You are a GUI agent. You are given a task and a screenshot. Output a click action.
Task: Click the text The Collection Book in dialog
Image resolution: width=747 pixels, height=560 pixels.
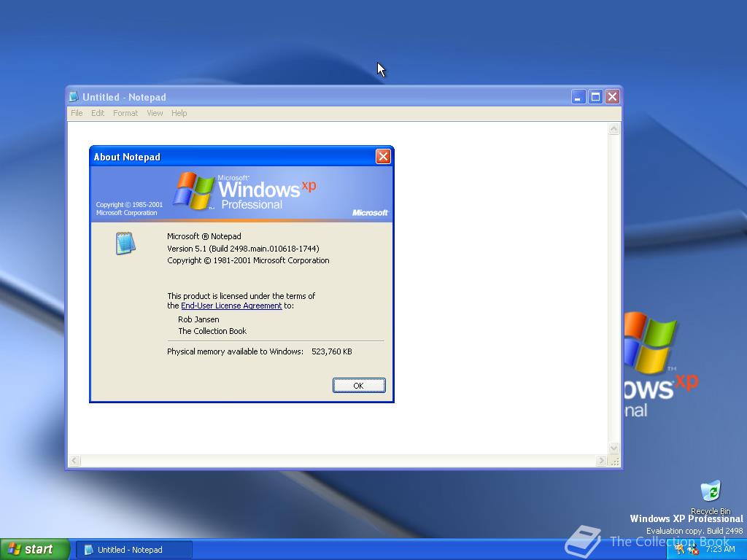tap(212, 331)
